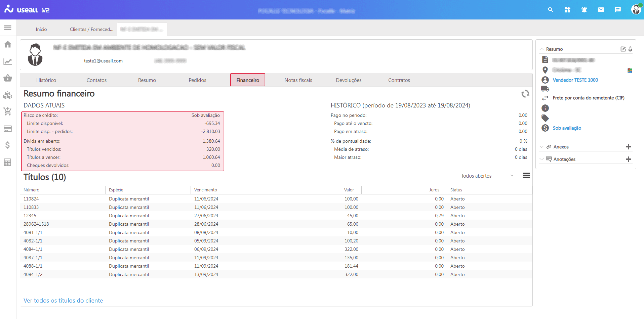Screen dimensions: 644x319
Task: Open the Vendedor TESTE 1000 link
Action: (x=575, y=80)
